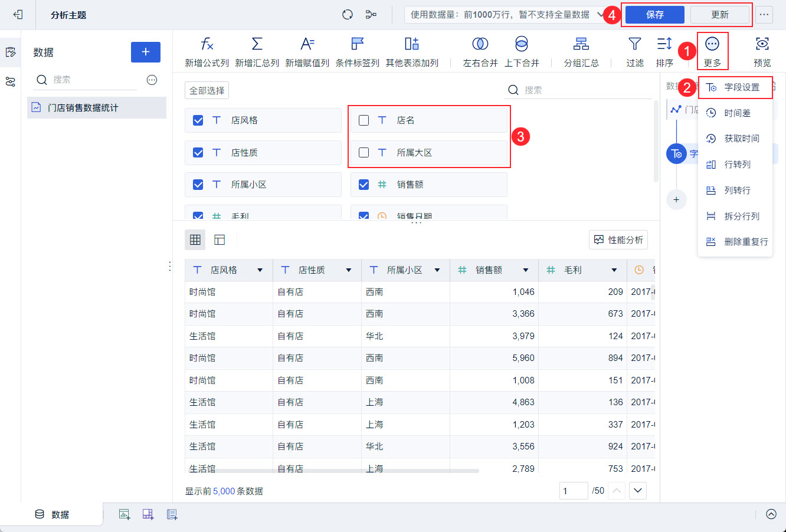786x532 pixels.
Task: Choose 删除重复行 in the dropdown menu
Action: 745,242
